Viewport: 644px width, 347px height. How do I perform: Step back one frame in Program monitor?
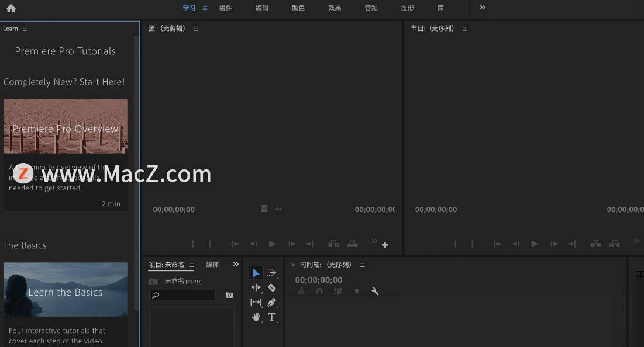(x=515, y=244)
